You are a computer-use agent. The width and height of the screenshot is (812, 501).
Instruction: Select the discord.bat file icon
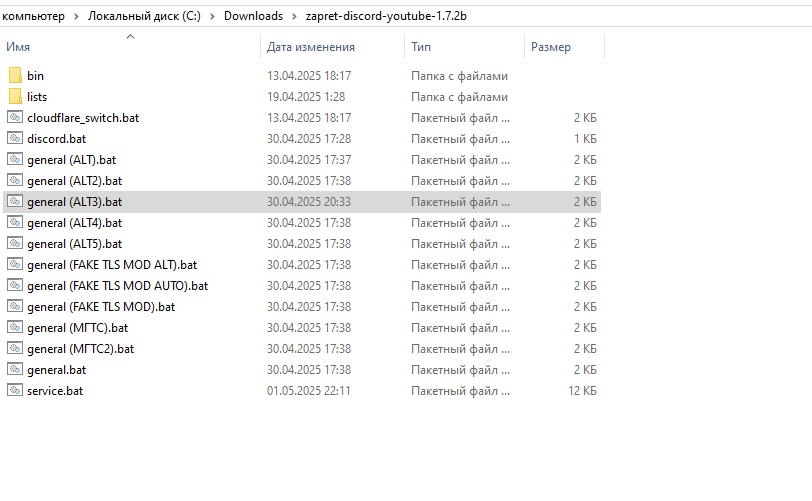click(x=14, y=138)
